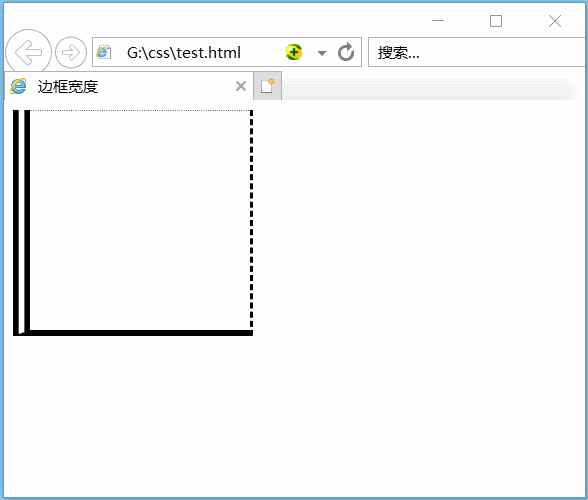
Task: Maximize the browser window
Action: coord(496,21)
